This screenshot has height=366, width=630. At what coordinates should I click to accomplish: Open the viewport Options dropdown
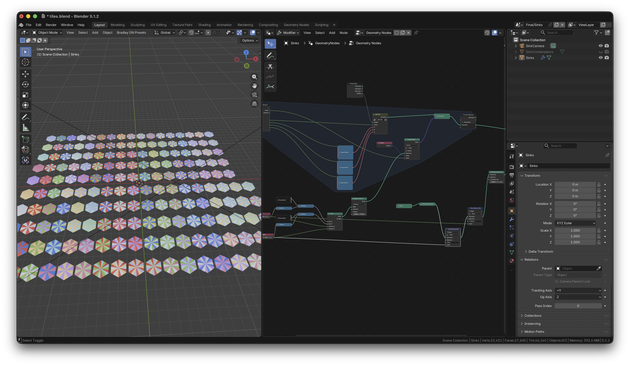(250, 41)
